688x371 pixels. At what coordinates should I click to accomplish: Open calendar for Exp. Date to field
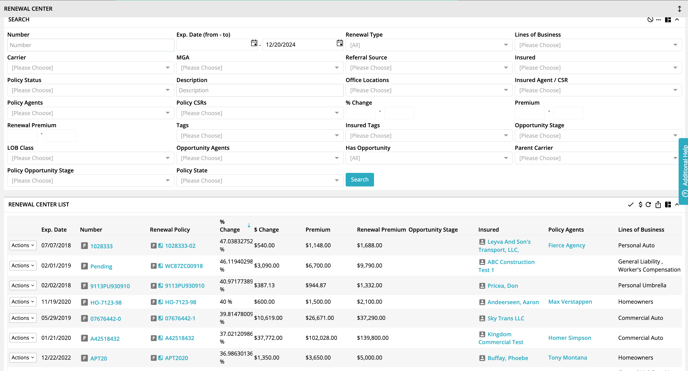tap(340, 43)
